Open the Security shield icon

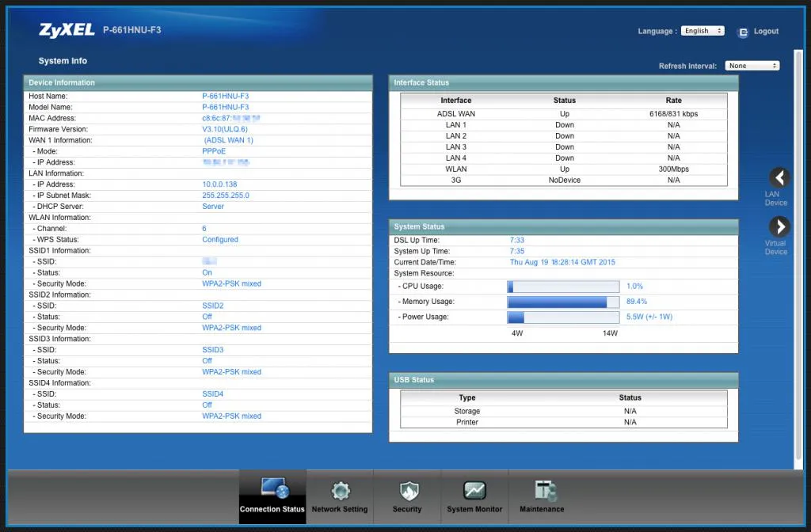[409, 491]
